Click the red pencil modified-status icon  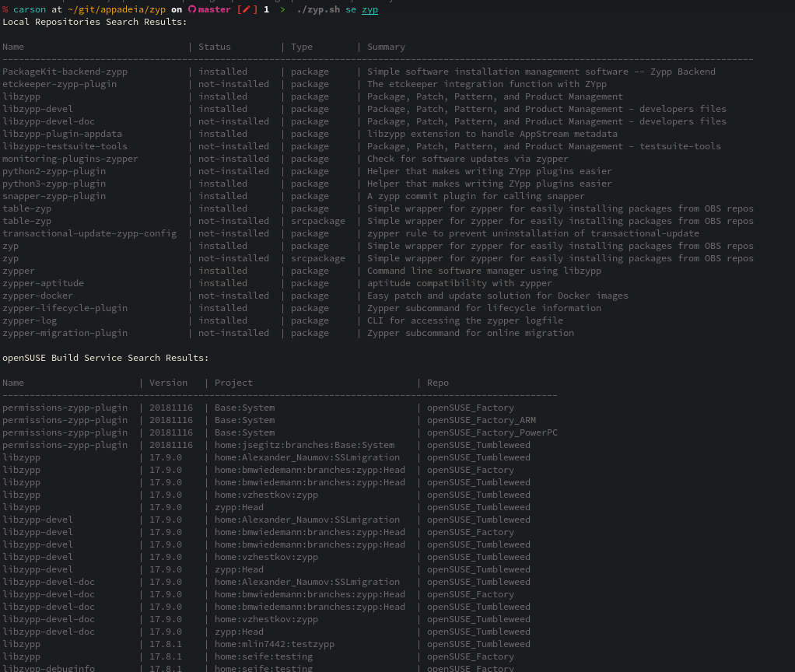(247, 9)
